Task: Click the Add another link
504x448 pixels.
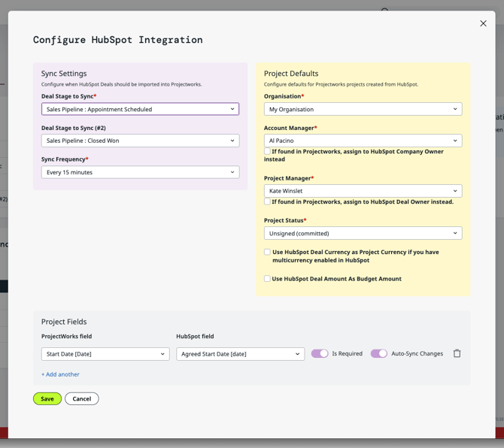Action: (60, 374)
